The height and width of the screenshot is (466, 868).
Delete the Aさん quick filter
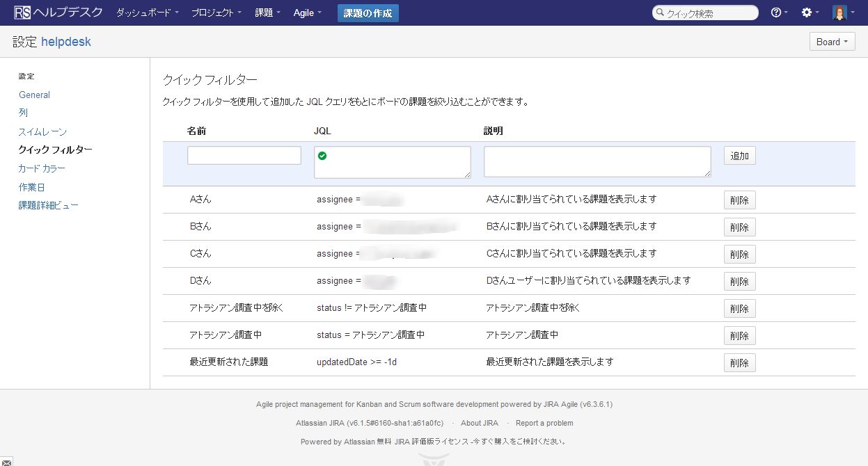tap(740, 200)
